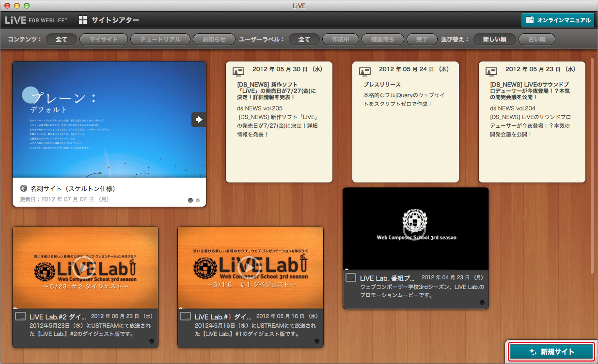Click the progress bar of the LiVE Lab.#2 video
This screenshot has height=364, width=598.
click(x=85, y=308)
